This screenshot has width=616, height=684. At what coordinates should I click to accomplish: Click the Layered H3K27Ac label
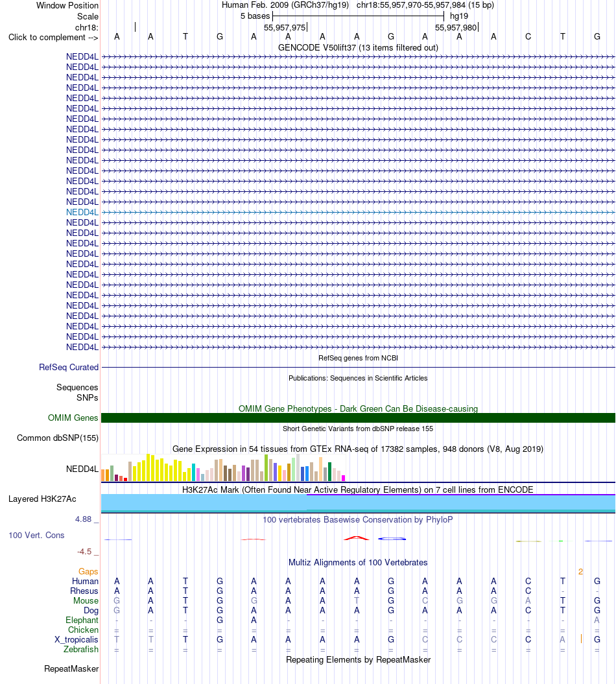pyautogui.click(x=42, y=499)
